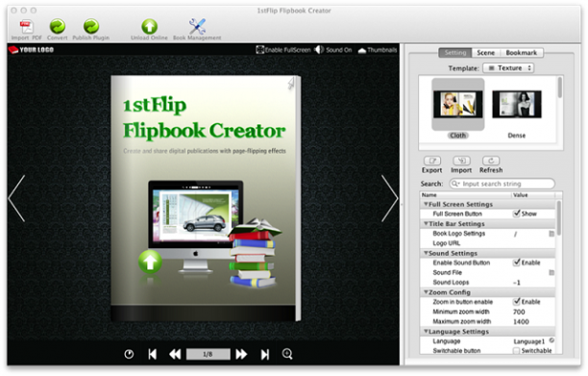Viewport: 588px width, 376px height.
Task: Select the Logo URL row
Action: [487, 242]
